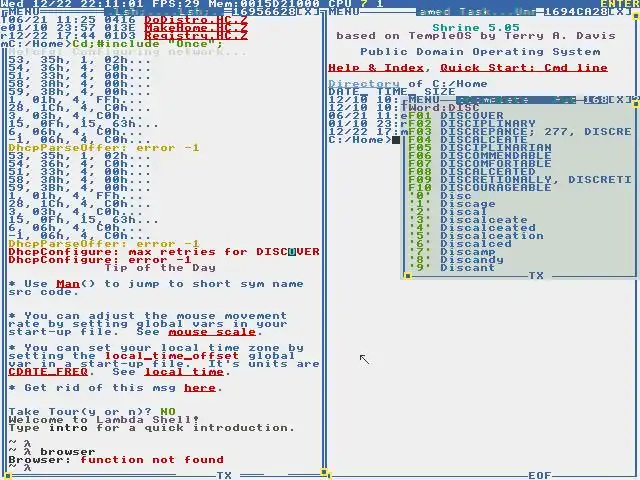Pick the '7' Discamp dictionary entry
Screen dimensions: 640x480
tap(452, 252)
